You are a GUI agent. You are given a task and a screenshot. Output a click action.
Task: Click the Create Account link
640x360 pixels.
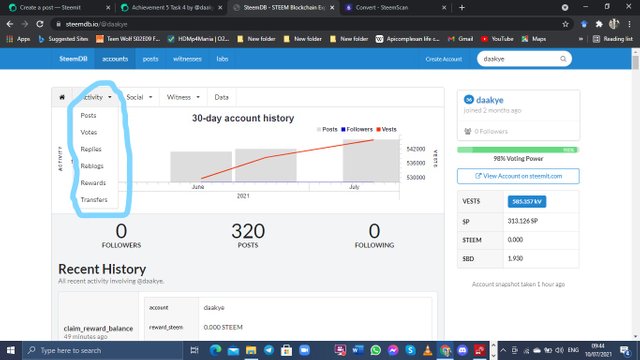[x=444, y=59]
